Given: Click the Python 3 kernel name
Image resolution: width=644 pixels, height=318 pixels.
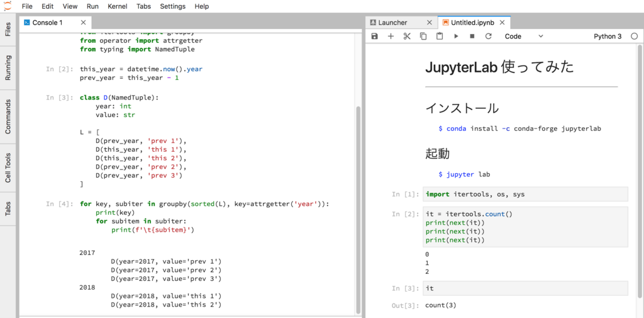Looking at the screenshot, I should (x=608, y=36).
